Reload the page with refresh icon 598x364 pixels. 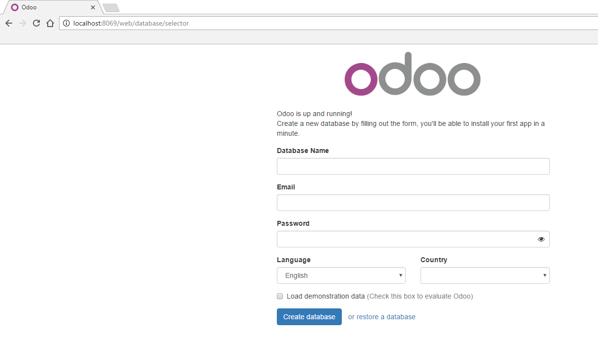point(36,23)
